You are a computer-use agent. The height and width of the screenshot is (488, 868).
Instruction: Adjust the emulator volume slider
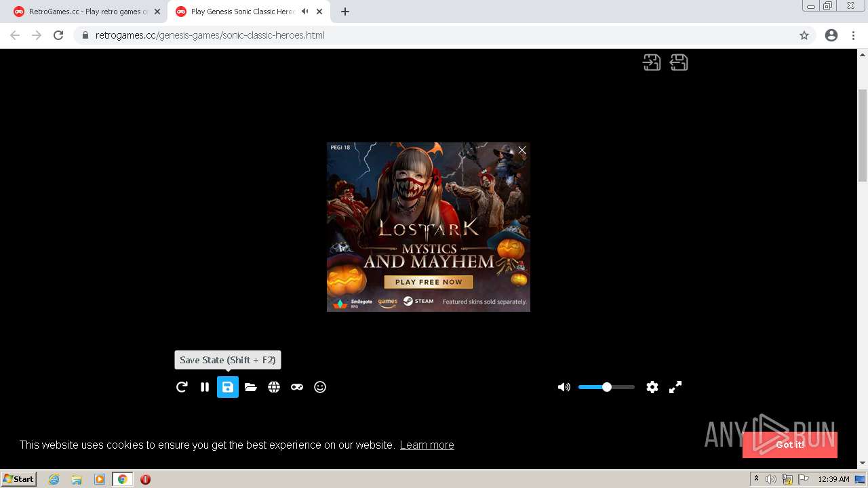click(x=606, y=387)
